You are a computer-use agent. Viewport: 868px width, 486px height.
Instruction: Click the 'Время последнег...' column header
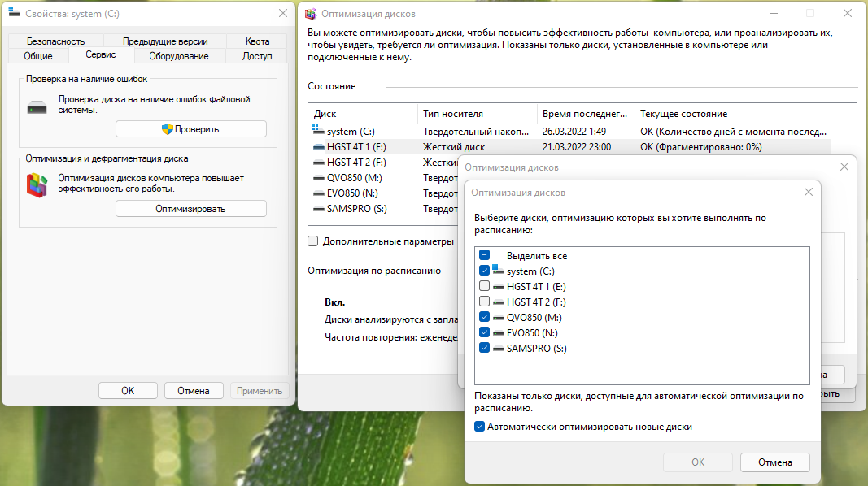[585, 113]
